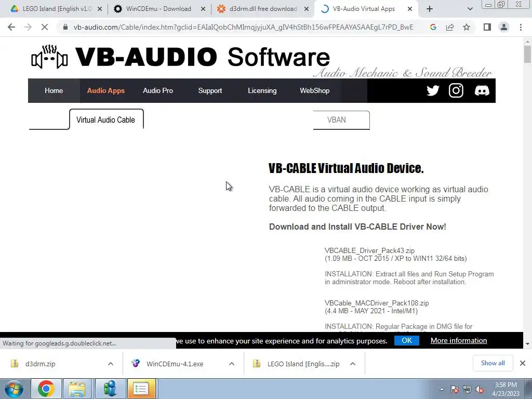Click the VB-CABLE Virtual Audio Device heading
532x399 pixels.
346,168
